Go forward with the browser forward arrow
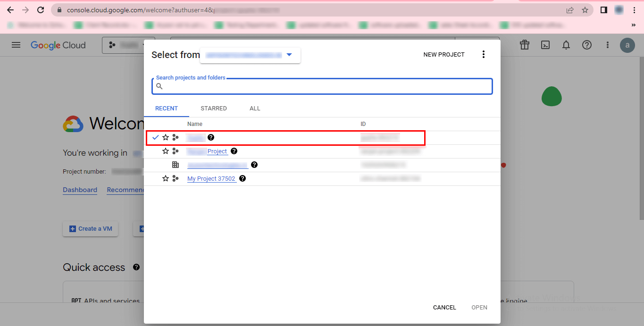Image resolution: width=644 pixels, height=326 pixels. tap(25, 10)
